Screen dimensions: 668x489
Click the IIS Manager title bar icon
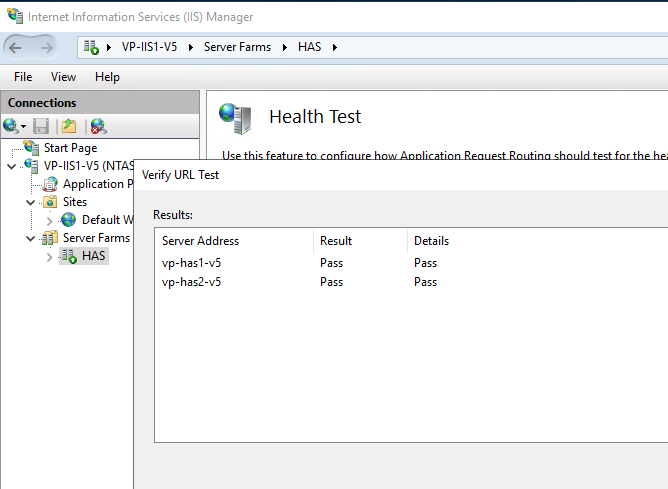tap(14, 16)
